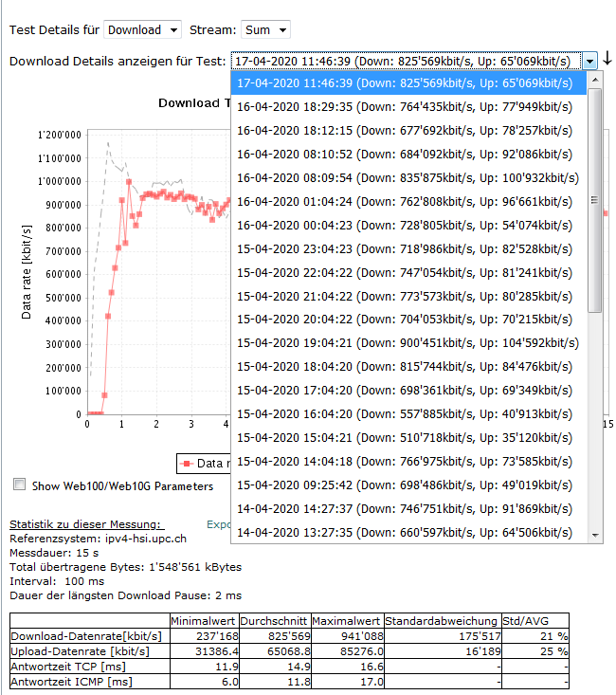
Task: Select test 15-04-2020 15:04:21 entry
Action: click(408, 438)
